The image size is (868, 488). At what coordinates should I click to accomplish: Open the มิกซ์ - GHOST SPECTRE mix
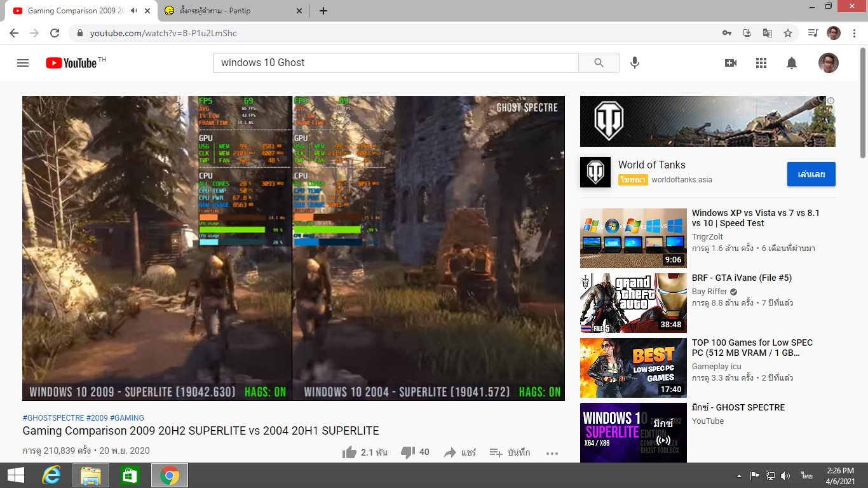pyautogui.click(x=738, y=407)
